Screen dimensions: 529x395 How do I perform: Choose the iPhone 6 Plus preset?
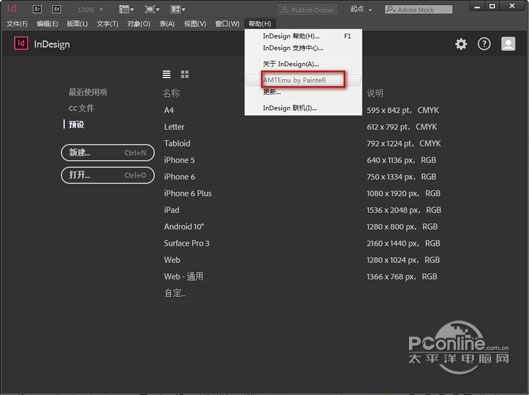[x=188, y=193]
